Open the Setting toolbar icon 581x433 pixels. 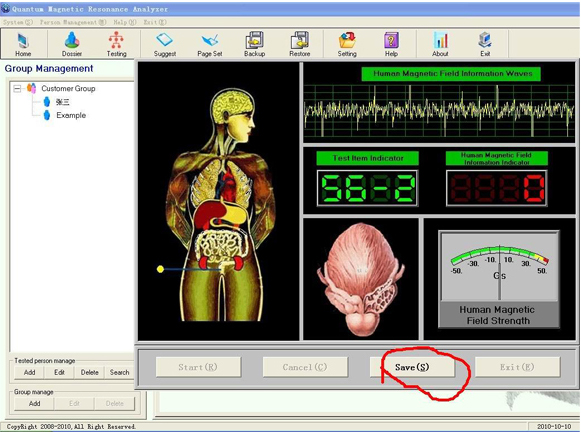tap(347, 44)
